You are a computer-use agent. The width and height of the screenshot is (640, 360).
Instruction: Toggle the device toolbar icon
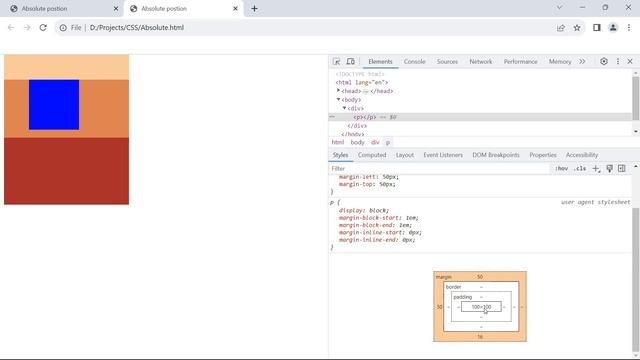coord(350,62)
